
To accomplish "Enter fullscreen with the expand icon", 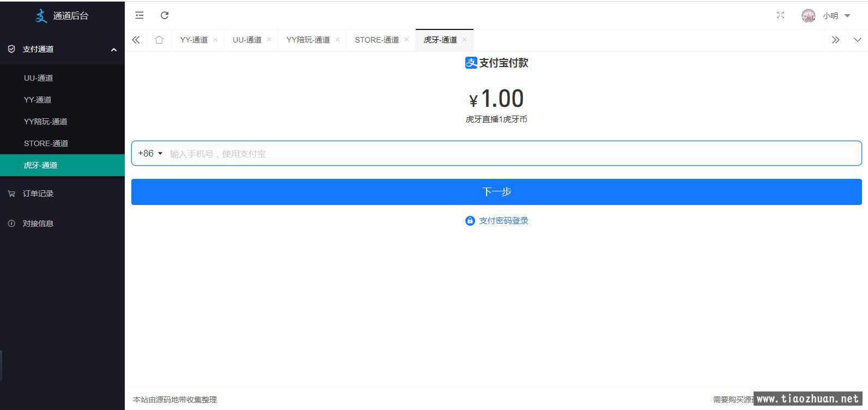I will click(x=780, y=15).
